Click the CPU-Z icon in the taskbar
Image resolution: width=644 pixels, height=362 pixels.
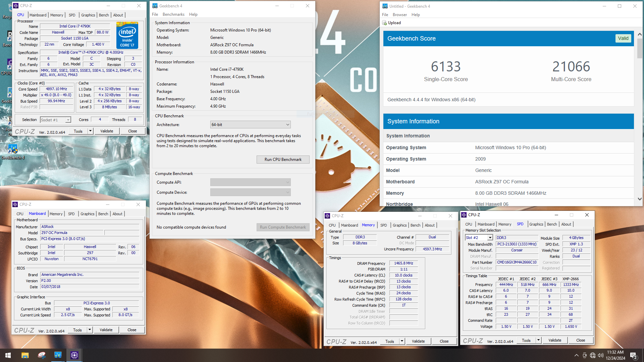click(74, 355)
